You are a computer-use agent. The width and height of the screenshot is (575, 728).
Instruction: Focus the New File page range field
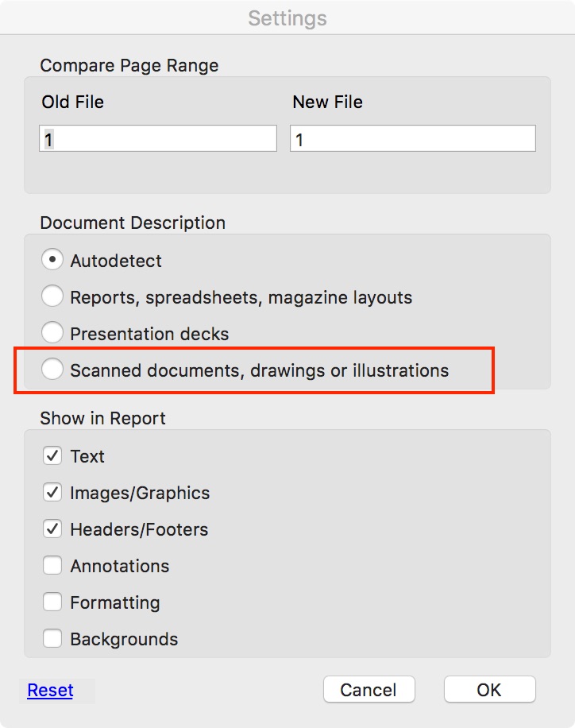point(412,138)
